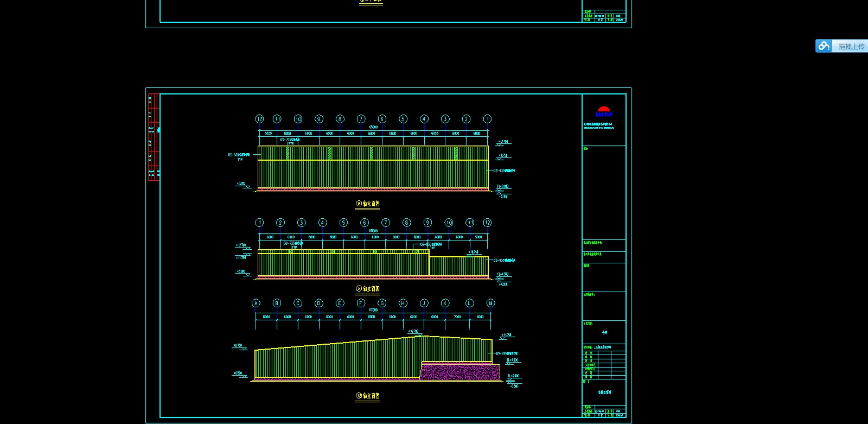Click the M-axis elevation title label
This screenshot has width=868, height=424.
(368, 204)
